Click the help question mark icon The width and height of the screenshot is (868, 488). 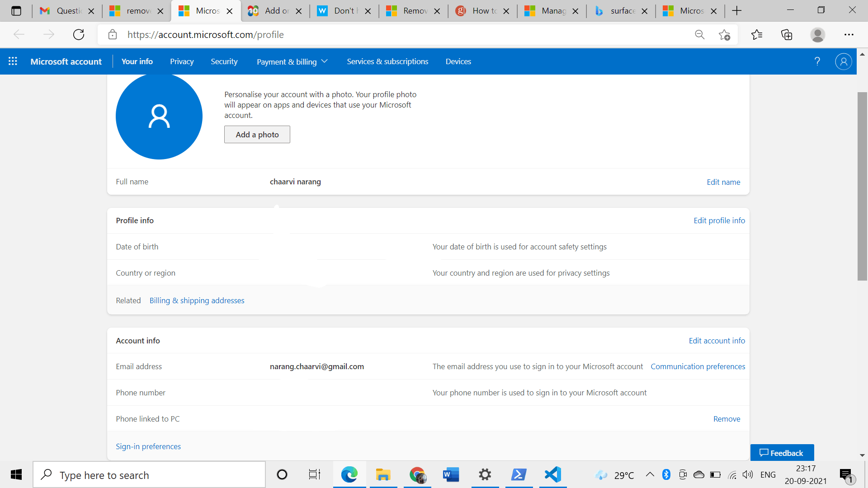coord(817,61)
